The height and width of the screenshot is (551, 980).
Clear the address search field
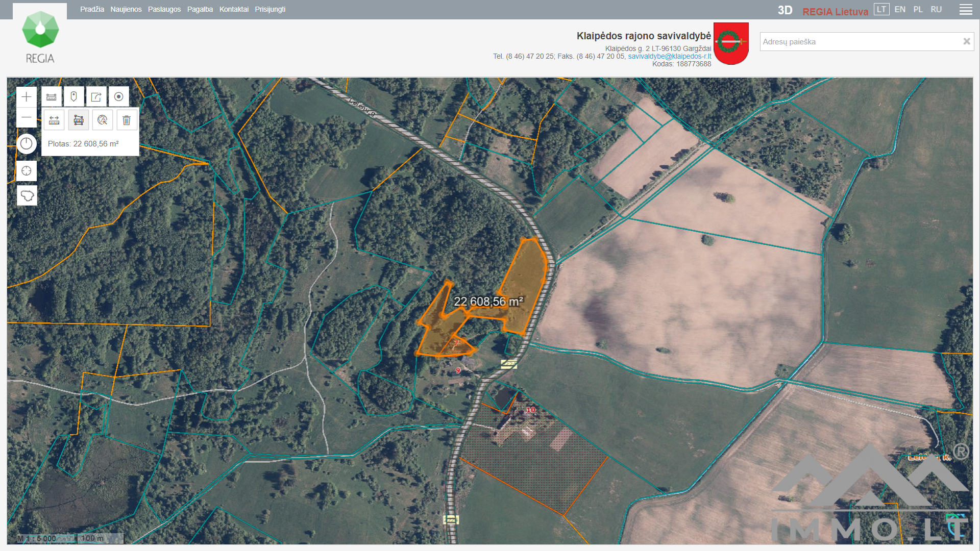[x=966, y=41]
